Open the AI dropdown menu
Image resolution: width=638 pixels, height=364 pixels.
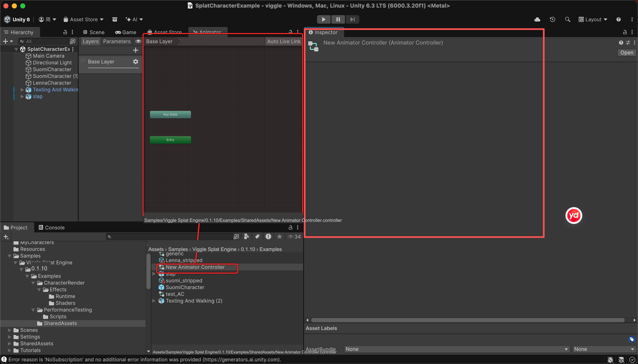point(134,19)
